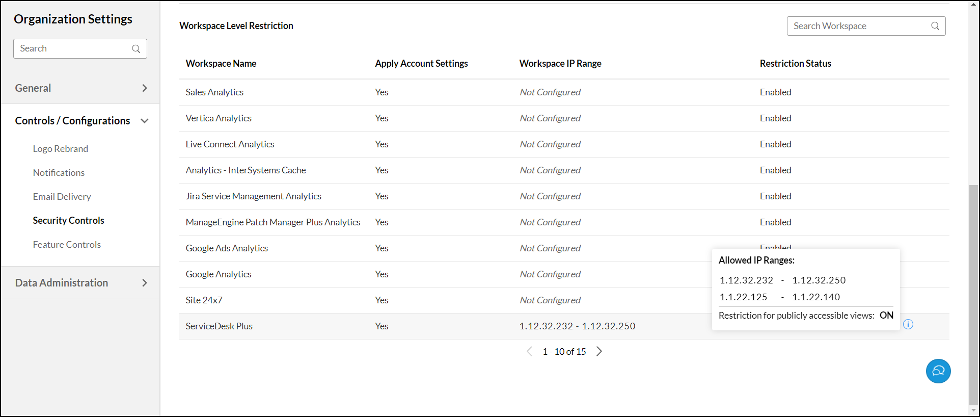
Task: Click the info icon beside ServiceDesk Plus row
Action: [x=908, y=324]
